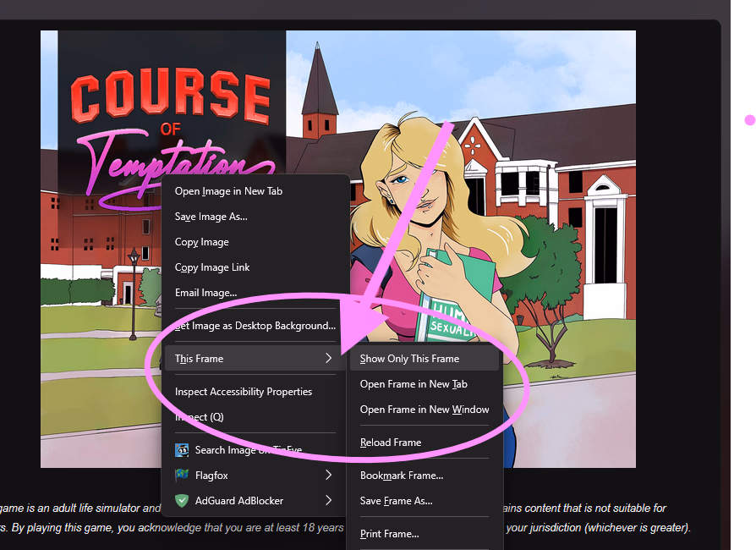This screenshot has height=550, width=756.
Task: Select Show Only This Frame
Action: (x=425, y=359)
